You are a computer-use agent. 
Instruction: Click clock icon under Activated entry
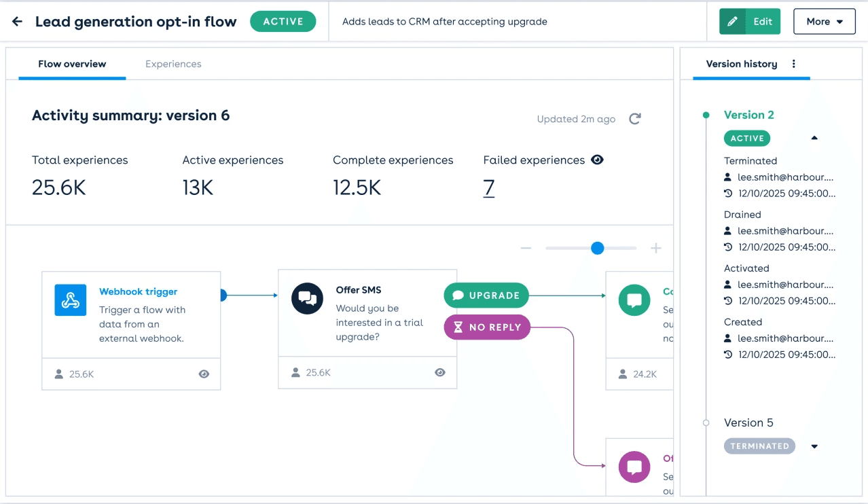pyautogui.click(x=728, y=301)
